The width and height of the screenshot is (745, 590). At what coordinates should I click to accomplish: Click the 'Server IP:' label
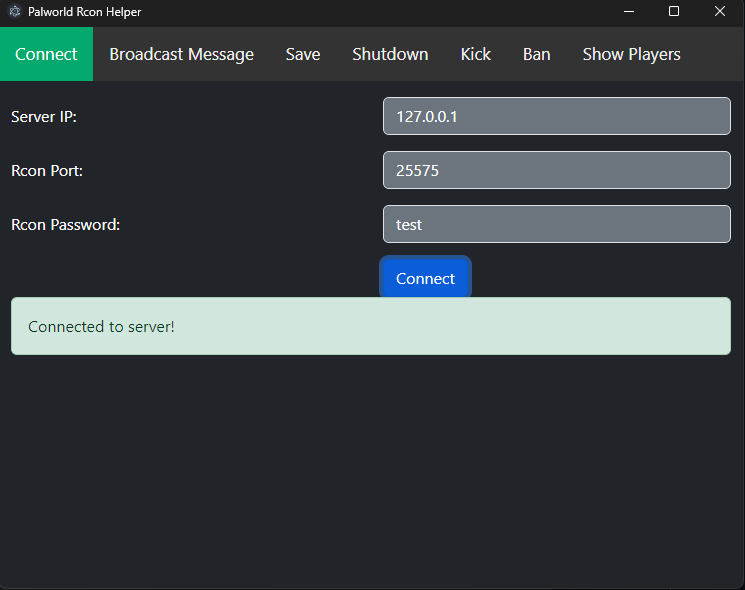(44, 117)
